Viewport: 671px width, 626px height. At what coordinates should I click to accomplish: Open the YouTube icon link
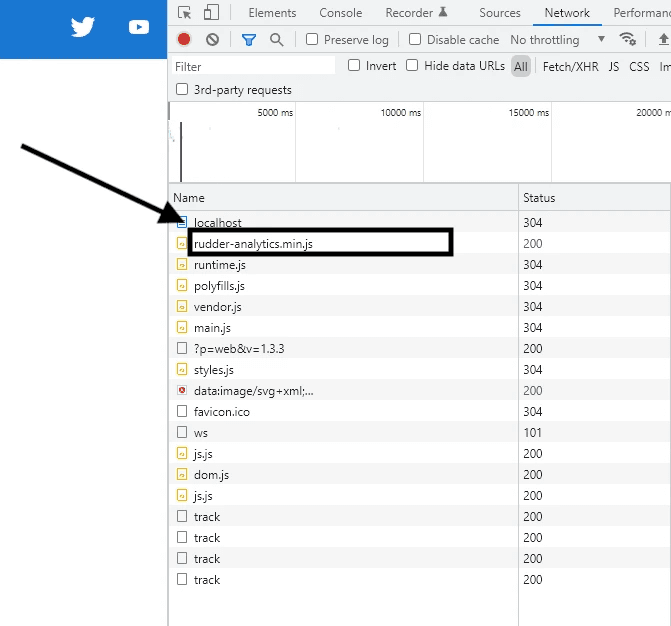[139, 27]
